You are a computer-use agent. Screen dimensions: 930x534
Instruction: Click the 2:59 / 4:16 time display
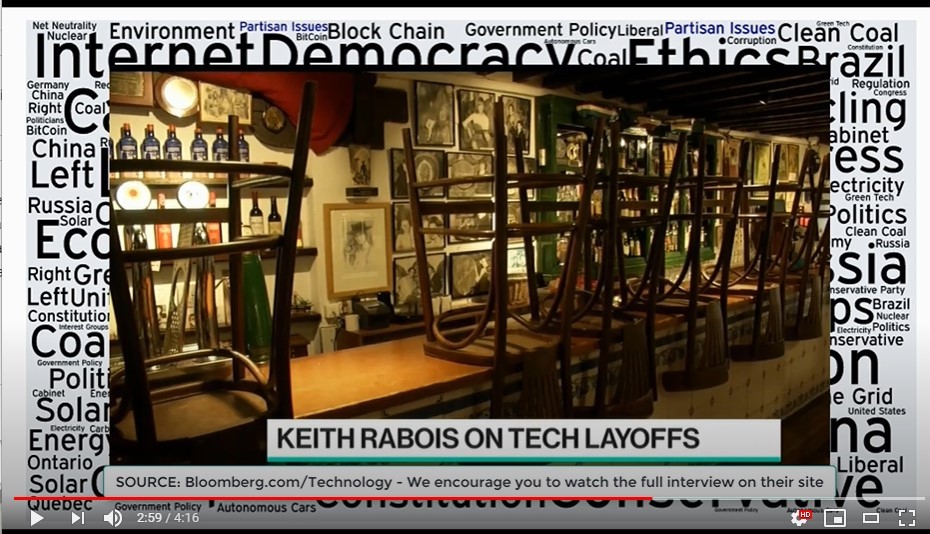pyautogui.click(x=166, y=518)
